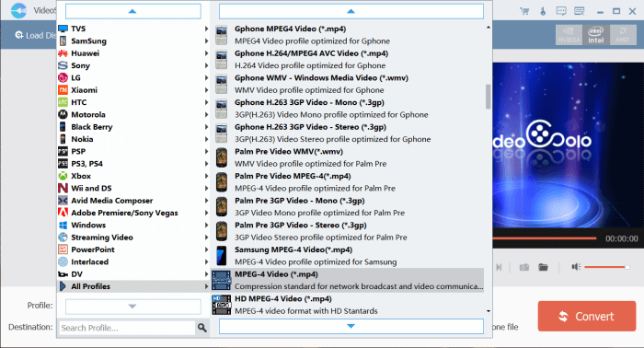Click the PowerPoint category icon
Image resolution: width=644 pixels, height=348 pixels.
pyautogui.click(x=63, y=249)
